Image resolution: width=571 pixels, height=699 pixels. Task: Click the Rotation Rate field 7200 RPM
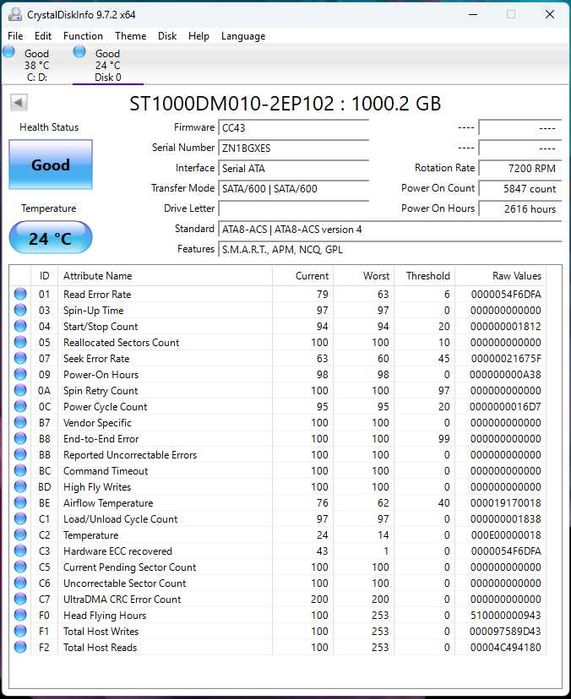coord(520,168)
